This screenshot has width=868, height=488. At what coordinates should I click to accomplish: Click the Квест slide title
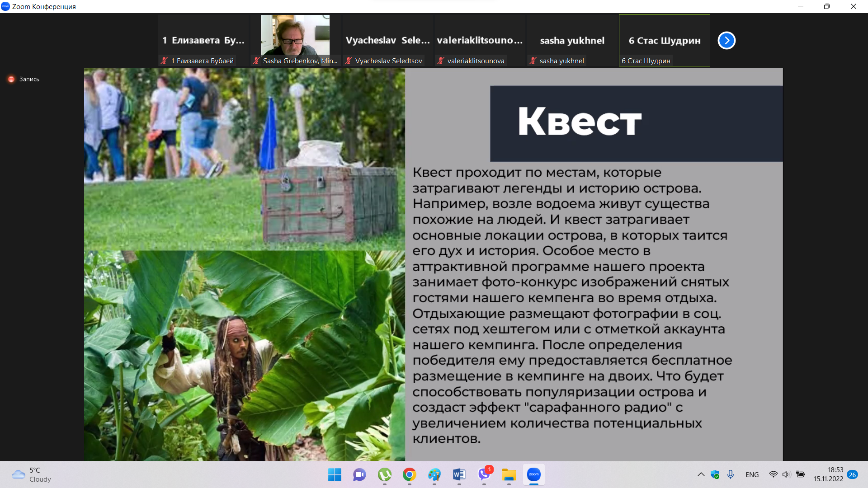tap(580, 121)
